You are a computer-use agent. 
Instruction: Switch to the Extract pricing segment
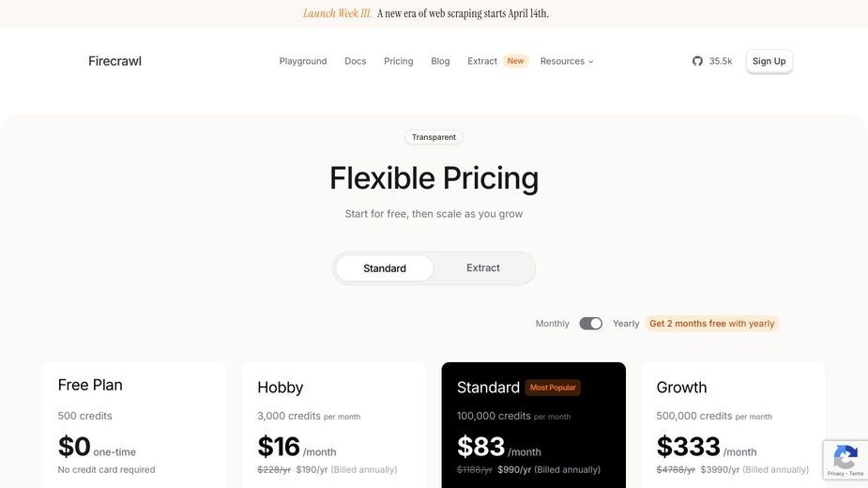[x=482, y=268]
